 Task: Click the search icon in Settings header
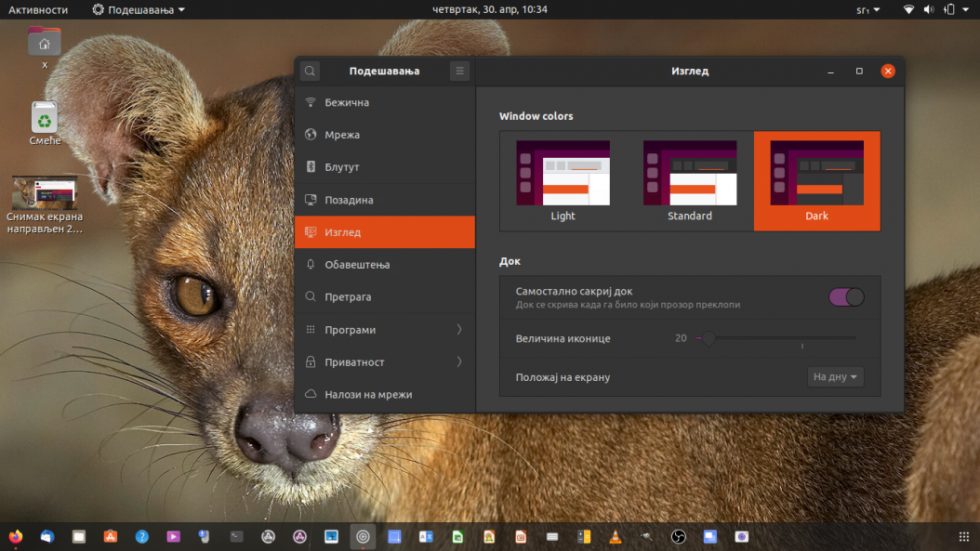click(310, 72)
